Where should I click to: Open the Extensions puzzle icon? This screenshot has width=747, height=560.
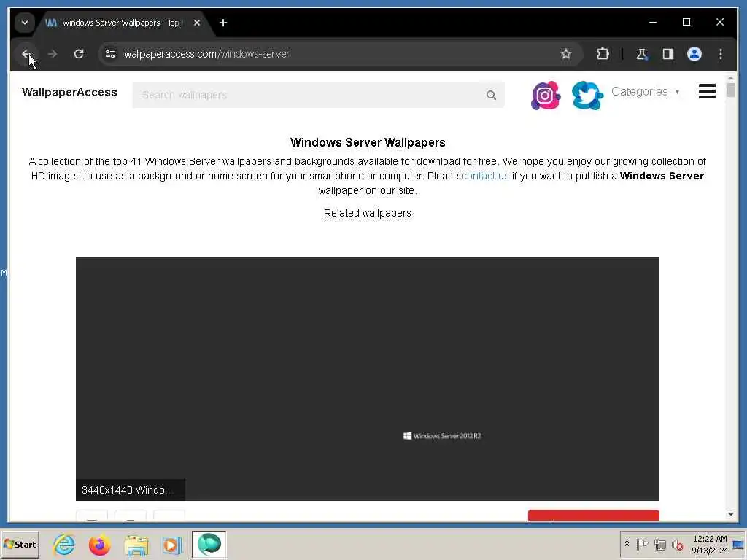click(x=603, y=54)
